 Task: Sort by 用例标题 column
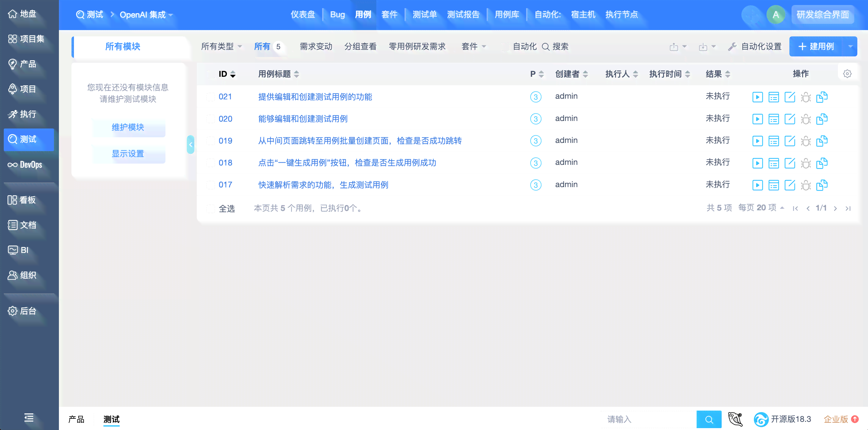pyautogui.click(x=278, y=74)
